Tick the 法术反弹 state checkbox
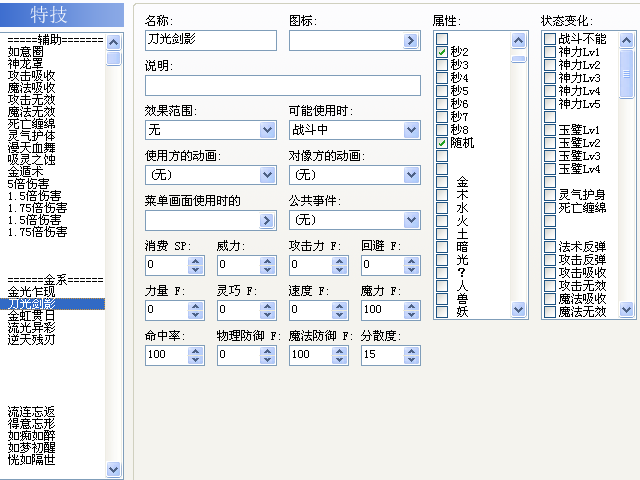This screenshot has width=640, height=480. tap(550, 247)
